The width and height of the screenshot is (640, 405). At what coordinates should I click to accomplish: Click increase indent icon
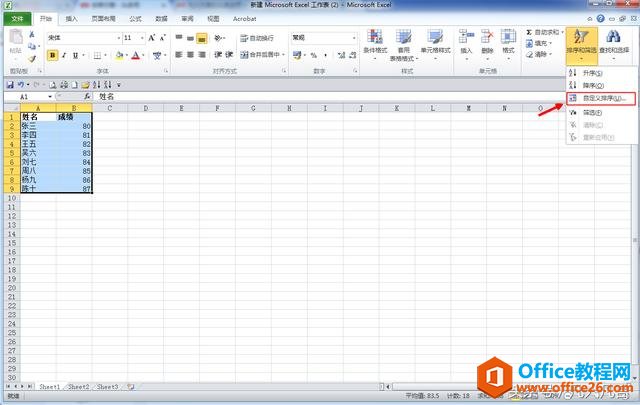pos(229,55)
